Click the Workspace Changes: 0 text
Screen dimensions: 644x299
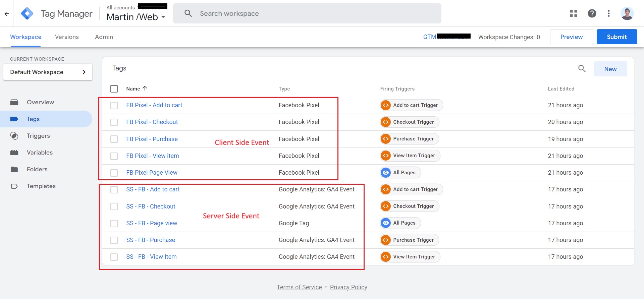(509, 37)
